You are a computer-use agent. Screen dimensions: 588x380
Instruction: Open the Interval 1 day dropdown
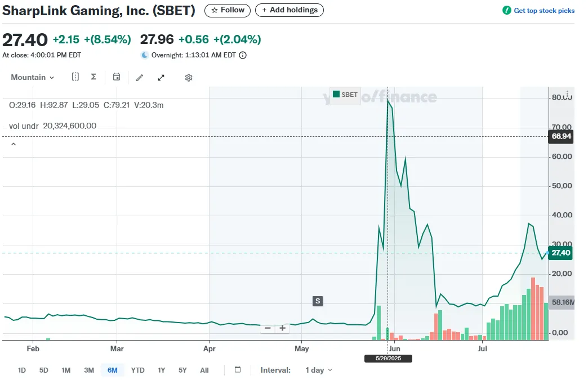(x=318, y=370)
